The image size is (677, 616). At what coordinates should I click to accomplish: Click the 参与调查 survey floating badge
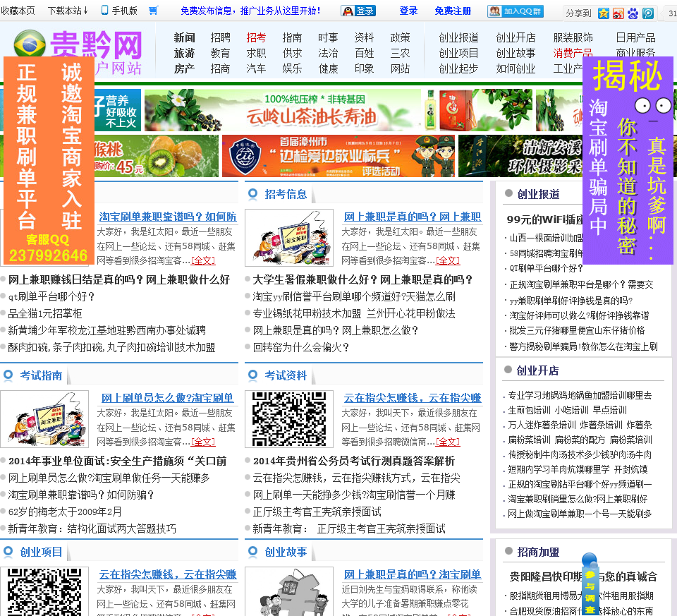pyautogui.click(x=590, y=584)
